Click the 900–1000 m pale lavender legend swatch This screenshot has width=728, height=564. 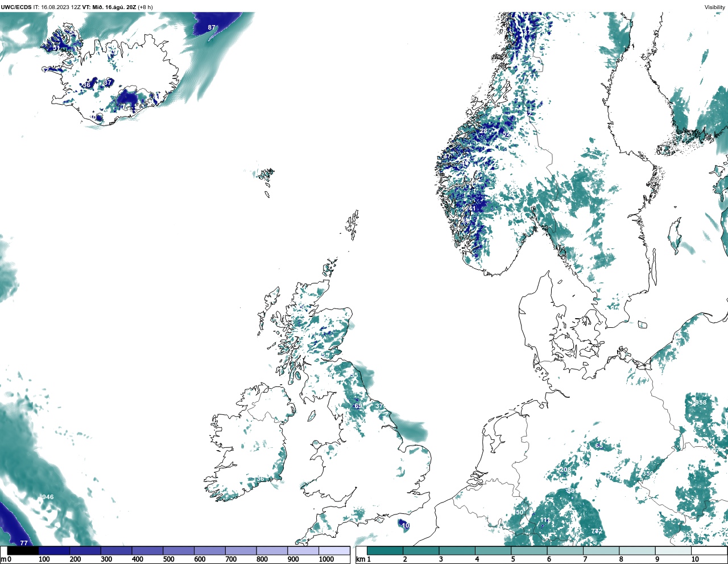coord(303,551)
